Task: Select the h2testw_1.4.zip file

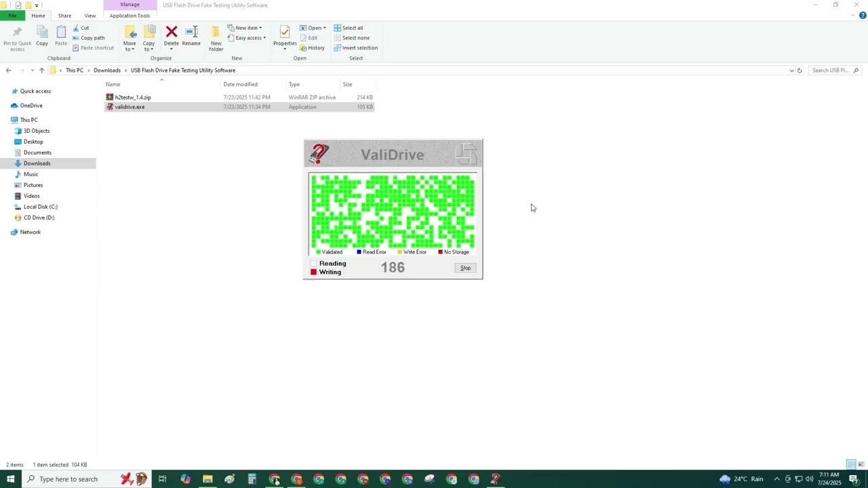Action: point(239,98)
